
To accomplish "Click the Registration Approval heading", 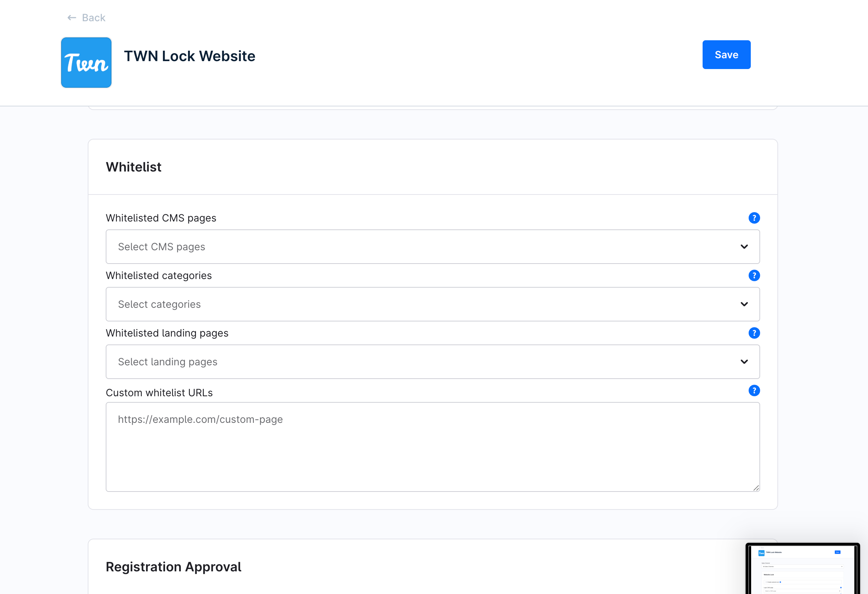I will (x=174, y=567).
